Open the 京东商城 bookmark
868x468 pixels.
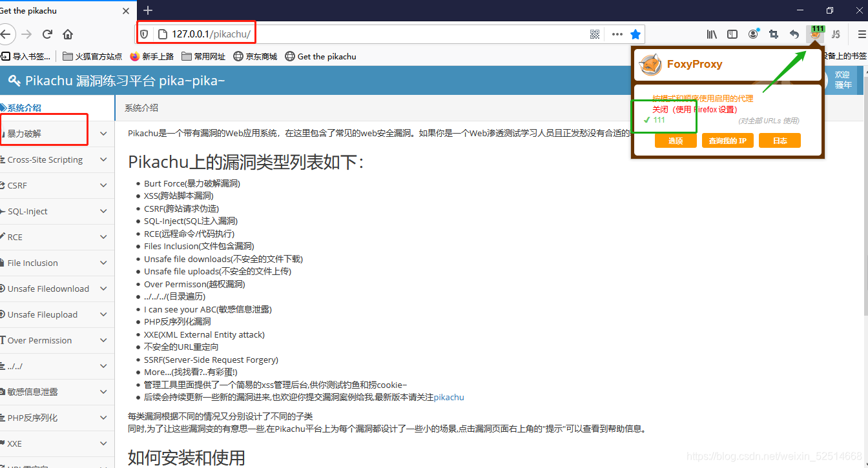point(255,56)
